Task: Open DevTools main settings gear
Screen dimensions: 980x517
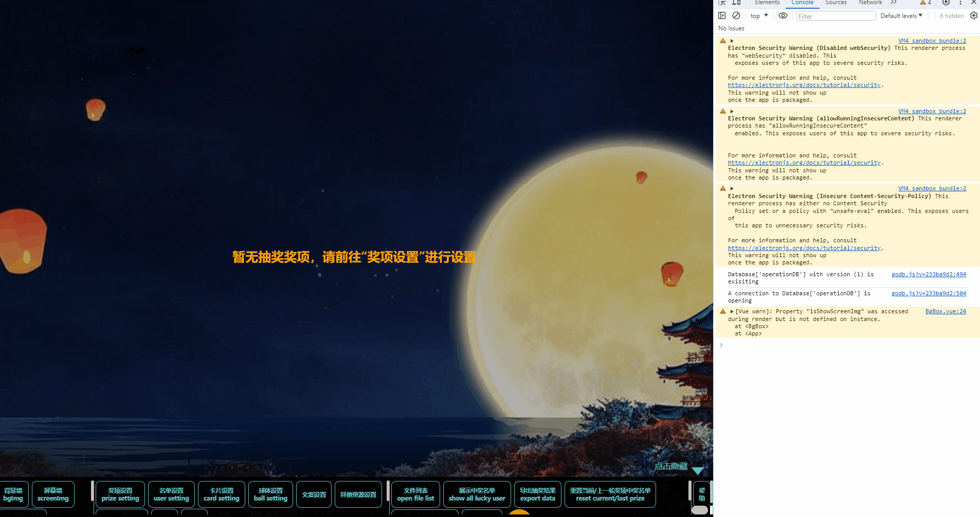Action: click(946, 3)
